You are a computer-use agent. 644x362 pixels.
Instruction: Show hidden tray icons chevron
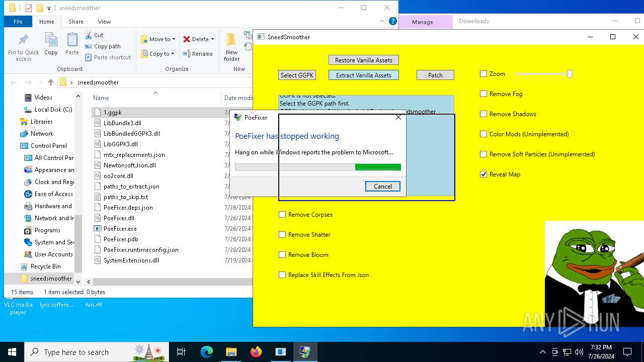point(542,352)
